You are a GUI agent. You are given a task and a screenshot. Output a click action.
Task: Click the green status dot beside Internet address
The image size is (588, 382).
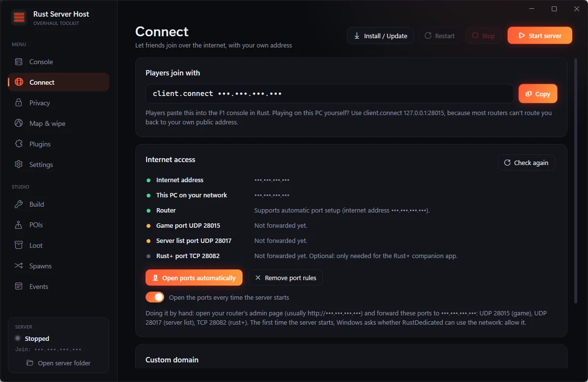[148, 180]
